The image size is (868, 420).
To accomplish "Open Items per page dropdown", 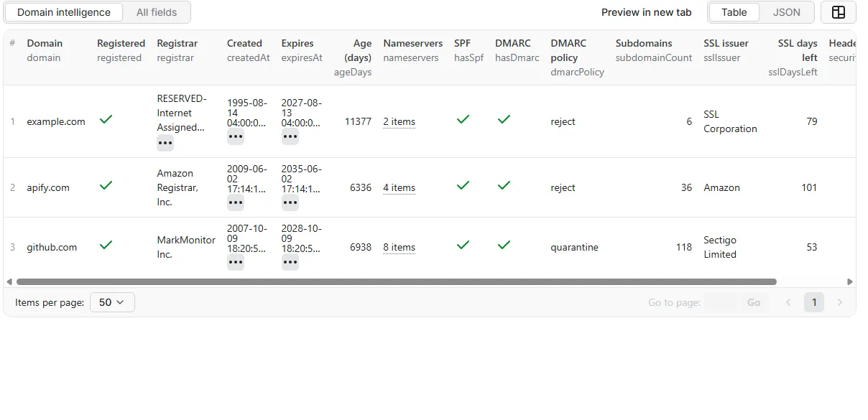I will pos(112,302).
